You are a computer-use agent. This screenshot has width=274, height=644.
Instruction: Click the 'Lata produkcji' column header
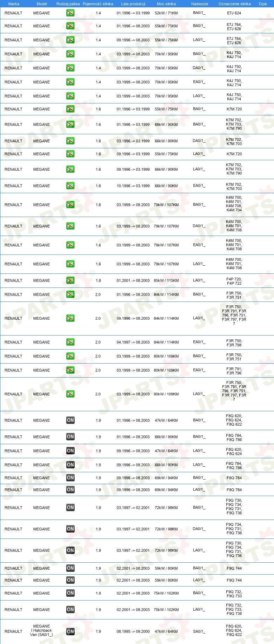(133, 4)
